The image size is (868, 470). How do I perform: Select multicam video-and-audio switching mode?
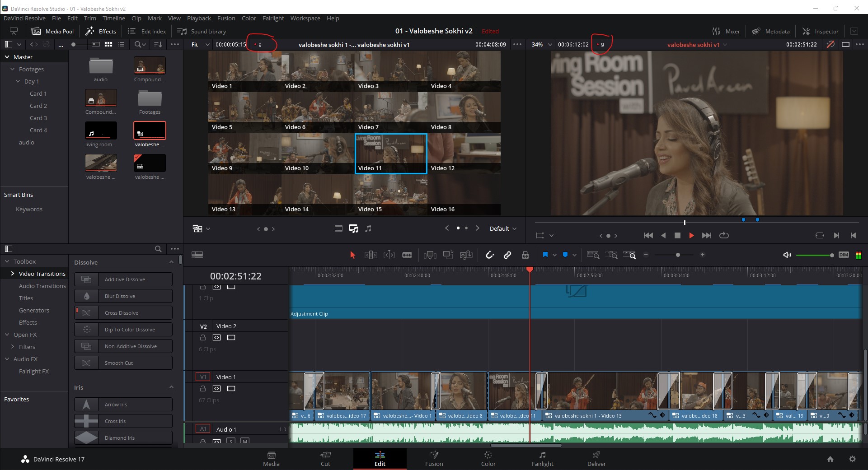pyautogui.click(x=353, y=229)
